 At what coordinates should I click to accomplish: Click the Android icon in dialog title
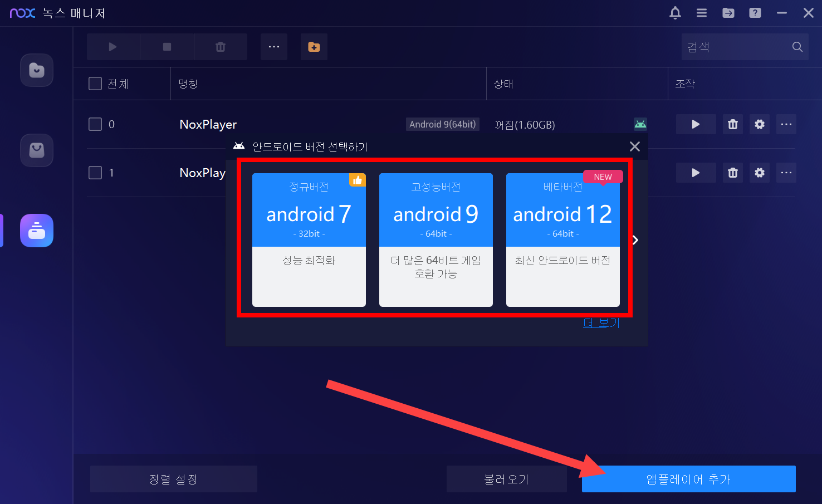pyautogui.click(x=239, y=146)
